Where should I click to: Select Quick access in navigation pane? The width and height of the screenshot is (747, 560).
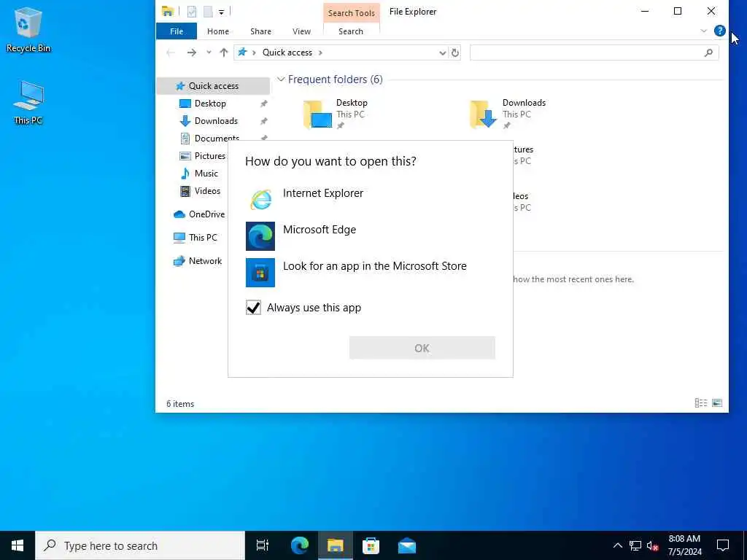click(214, 86)
